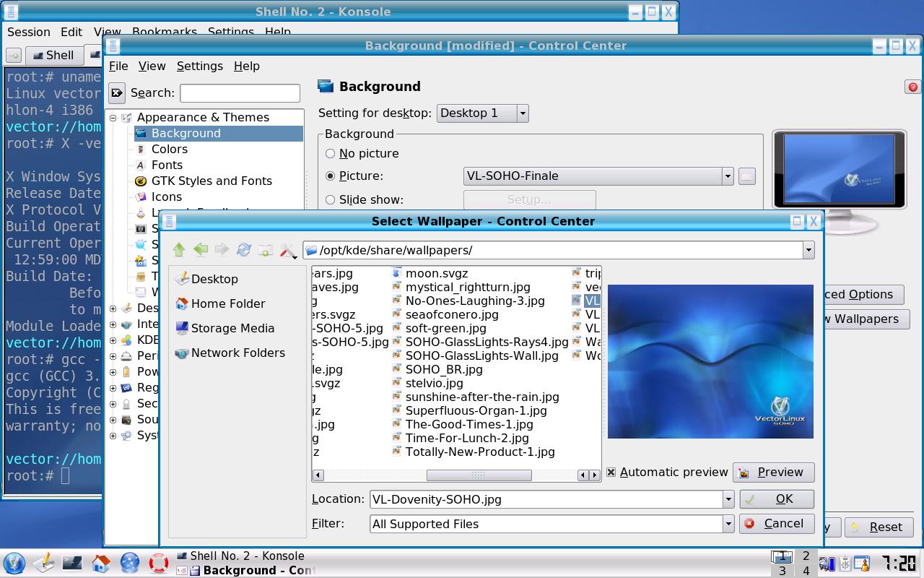This screenshot has height=578, width=924.
Task: Click the Preview button
Action: pos(773,472)
